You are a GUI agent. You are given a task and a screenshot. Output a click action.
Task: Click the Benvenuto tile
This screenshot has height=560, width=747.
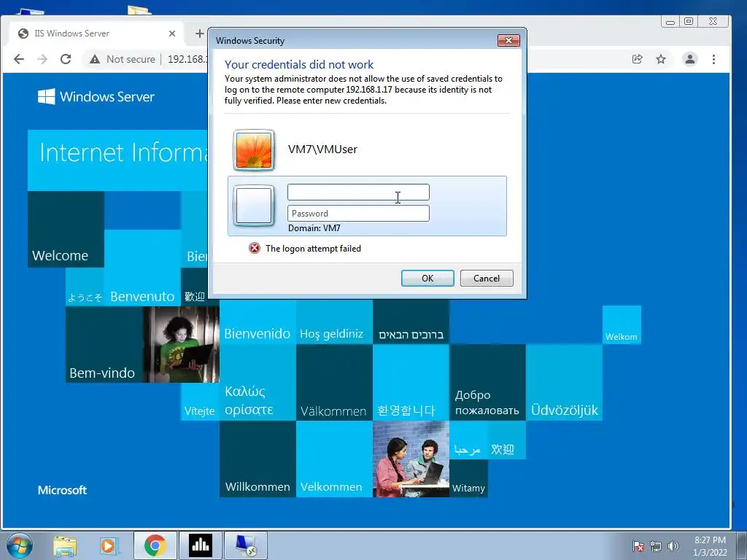coord(142,268)
